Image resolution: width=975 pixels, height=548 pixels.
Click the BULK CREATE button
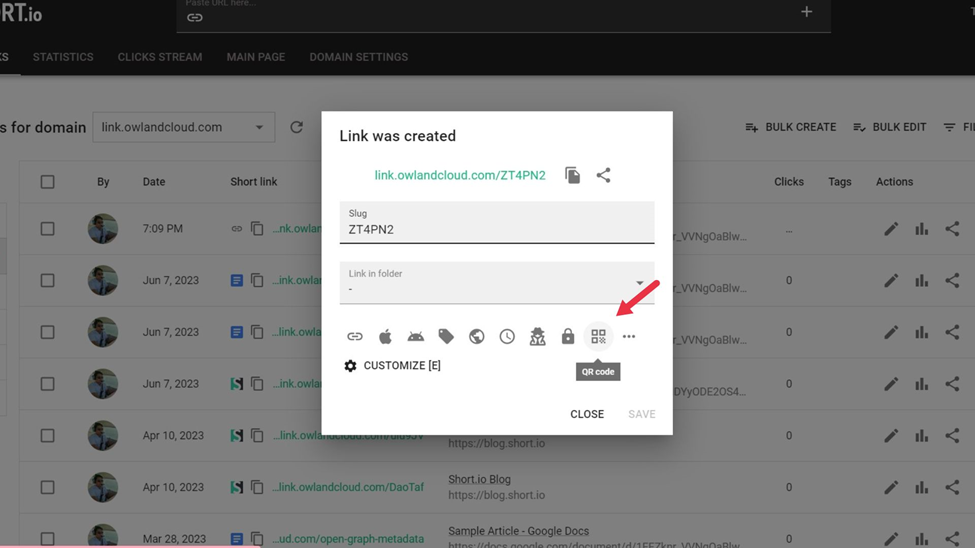tap(791, 127)
